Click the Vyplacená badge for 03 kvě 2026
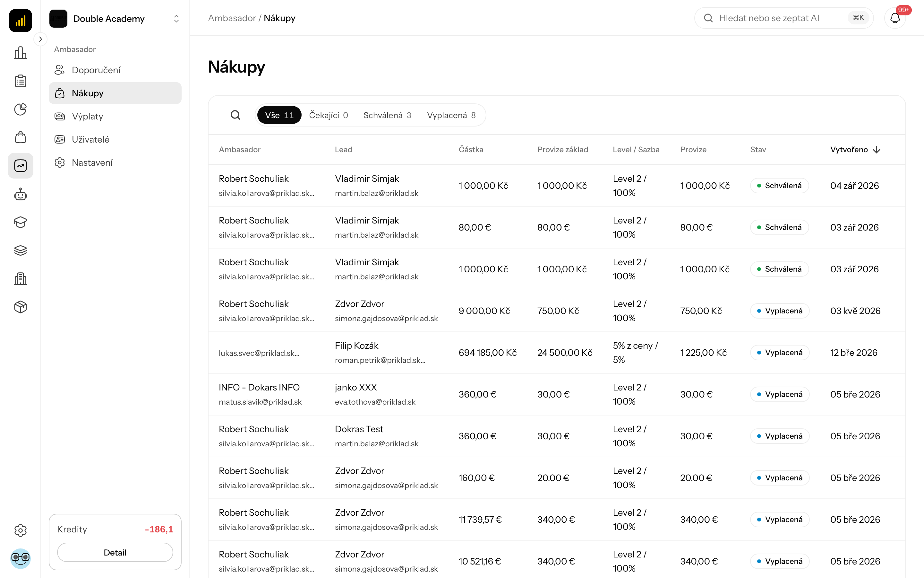The image size is (924, 578). click(x=780, y=311)
